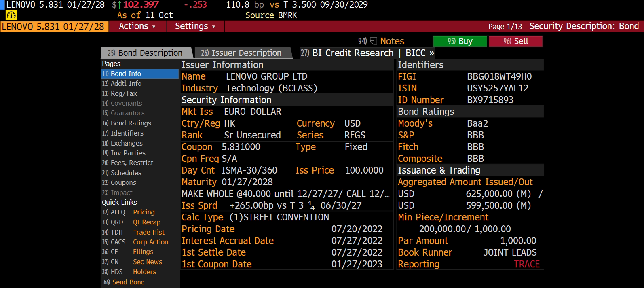The height and width of the screenshot is (288, 644).
Task: Click Iss Sprd +265.00bp value
Action: point(296,205)
